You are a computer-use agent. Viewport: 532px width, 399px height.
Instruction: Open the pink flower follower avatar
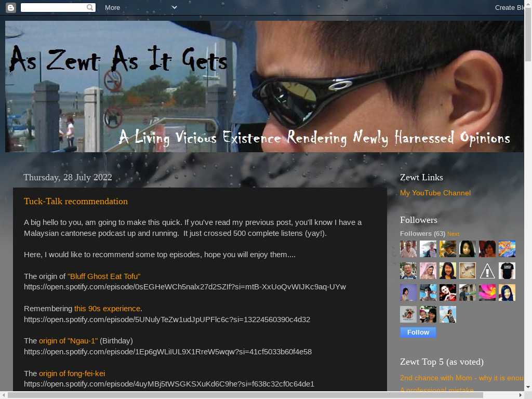tap(487, 292)
